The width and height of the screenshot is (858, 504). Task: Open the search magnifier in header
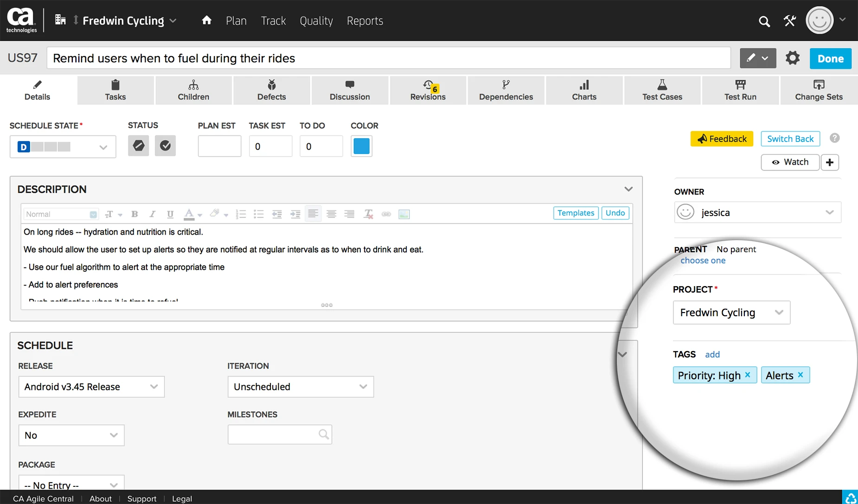[x=764, y=21]
